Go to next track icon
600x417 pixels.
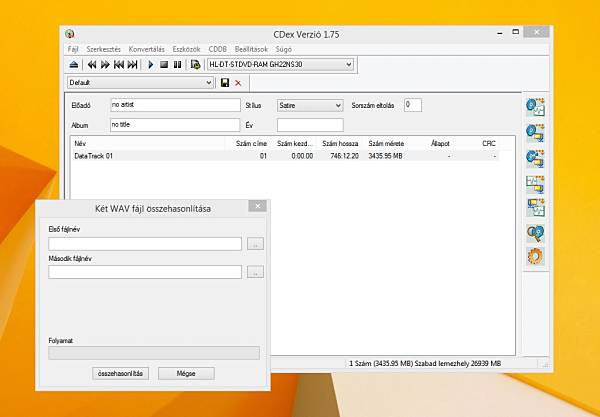[132, 65]
